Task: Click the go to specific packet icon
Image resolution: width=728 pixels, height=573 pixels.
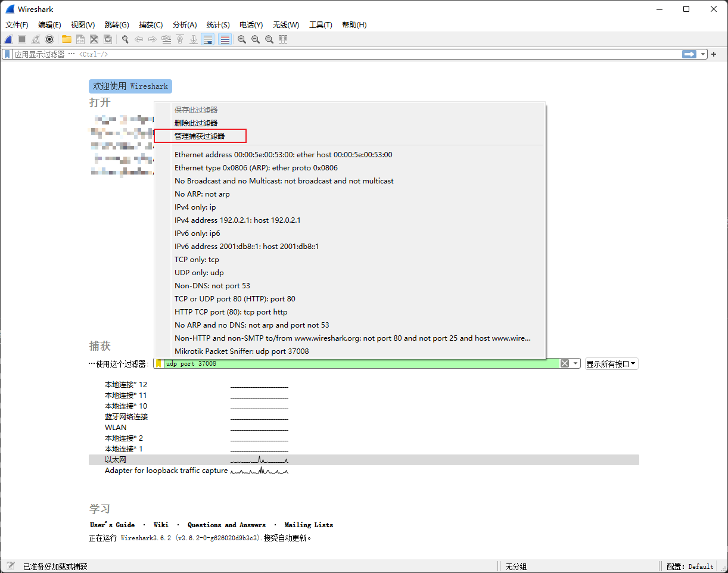Action: point(166,39)
